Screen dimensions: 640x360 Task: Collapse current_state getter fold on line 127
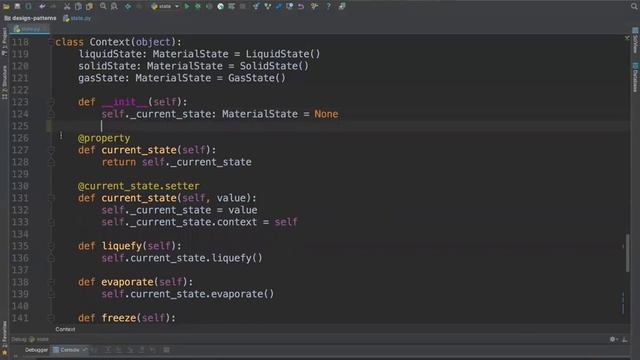click(51, 150)
